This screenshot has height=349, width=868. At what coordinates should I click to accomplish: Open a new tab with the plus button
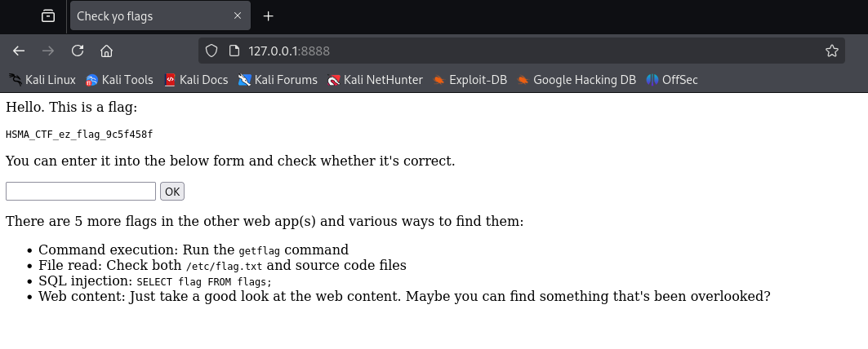pyautogui.click(x=269, y=16)
